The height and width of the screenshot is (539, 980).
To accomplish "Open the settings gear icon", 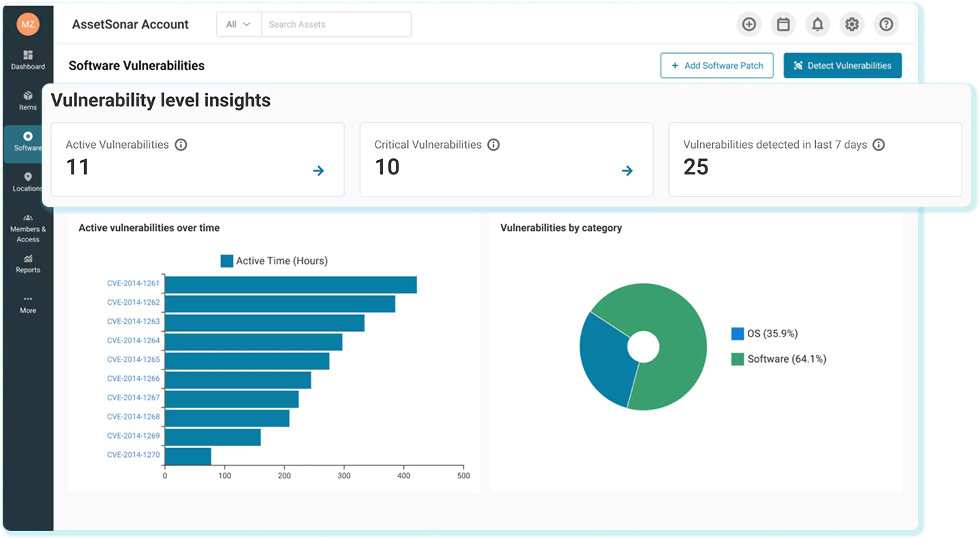I will tap(851, 25).
